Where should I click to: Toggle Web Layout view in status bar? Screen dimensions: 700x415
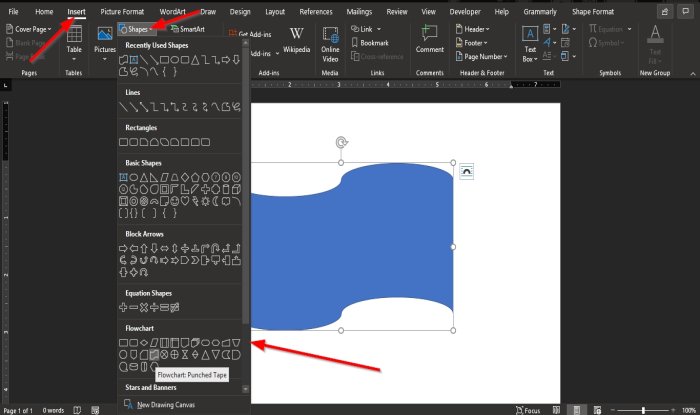pos(597,410)
